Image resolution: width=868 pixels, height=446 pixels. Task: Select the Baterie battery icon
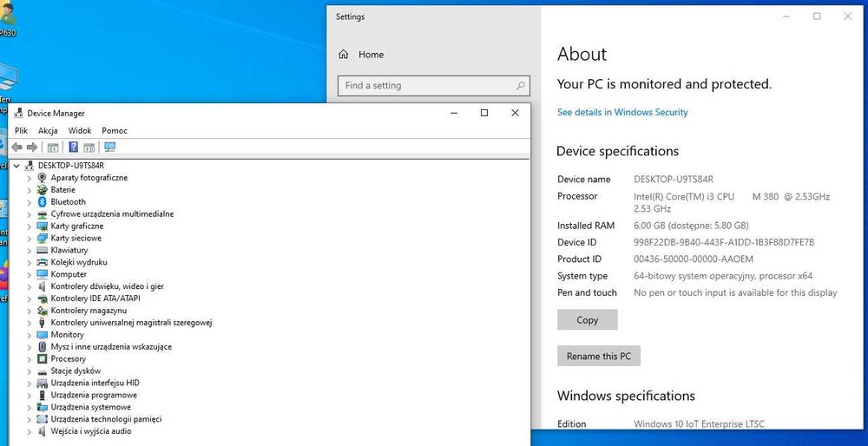[x=42, y=190]
